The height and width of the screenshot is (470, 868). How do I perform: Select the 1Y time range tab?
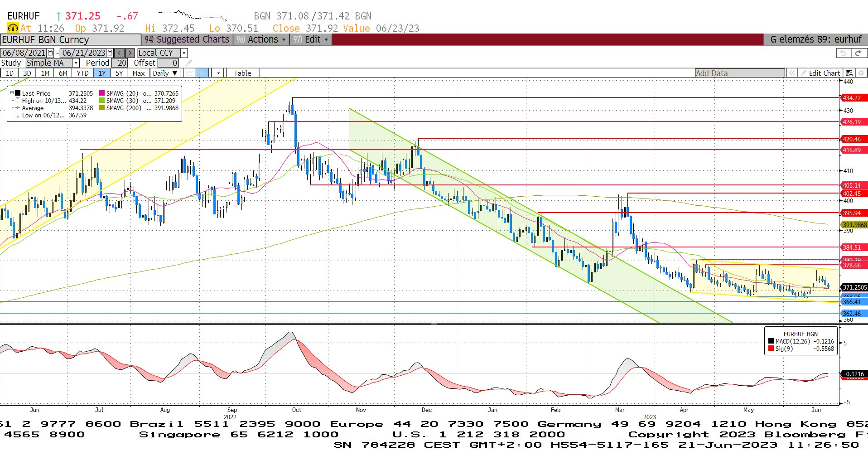102,73
